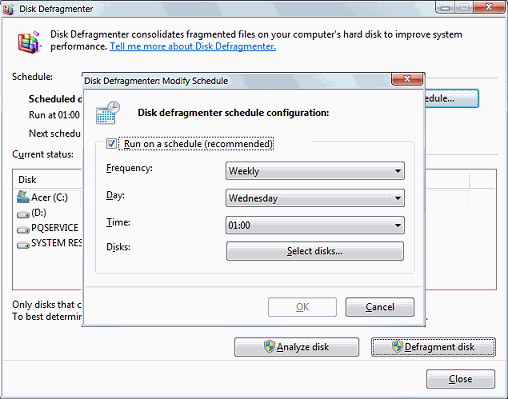The image size is (508, 399).
Task: Click the Select disks button
Action: click(x=315, y=251)
